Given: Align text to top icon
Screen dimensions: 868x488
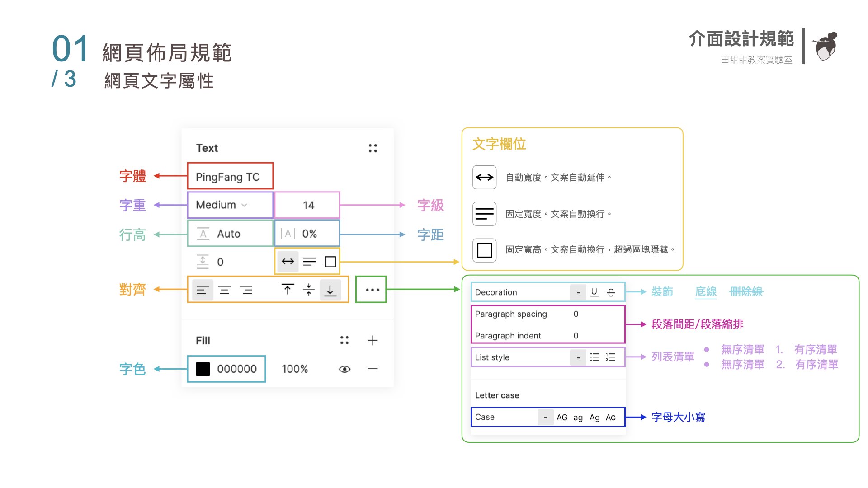Looking at the screenshot, I should [x=288, y=290].
